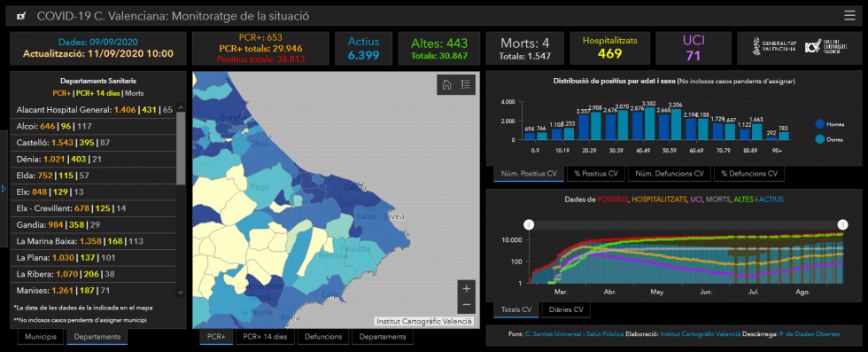Image resolution: width=868 pixels, height=352 pixels.
Task: Click the Institut Cartogràfic Valencià logo at top right
Action: [x=825, y=47]
